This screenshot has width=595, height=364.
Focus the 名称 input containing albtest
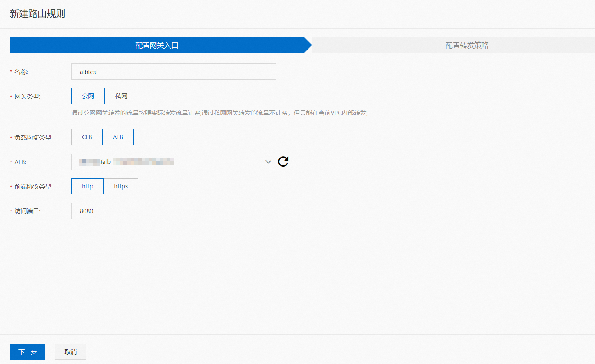pos(174,72)
